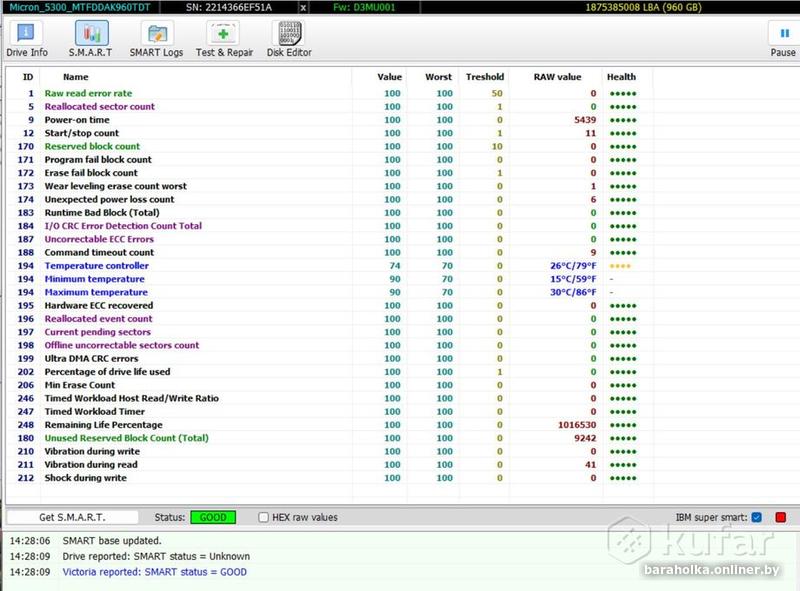Launch the Disk Editor
This screenshot has width=800, height=591.
[289, 40]
